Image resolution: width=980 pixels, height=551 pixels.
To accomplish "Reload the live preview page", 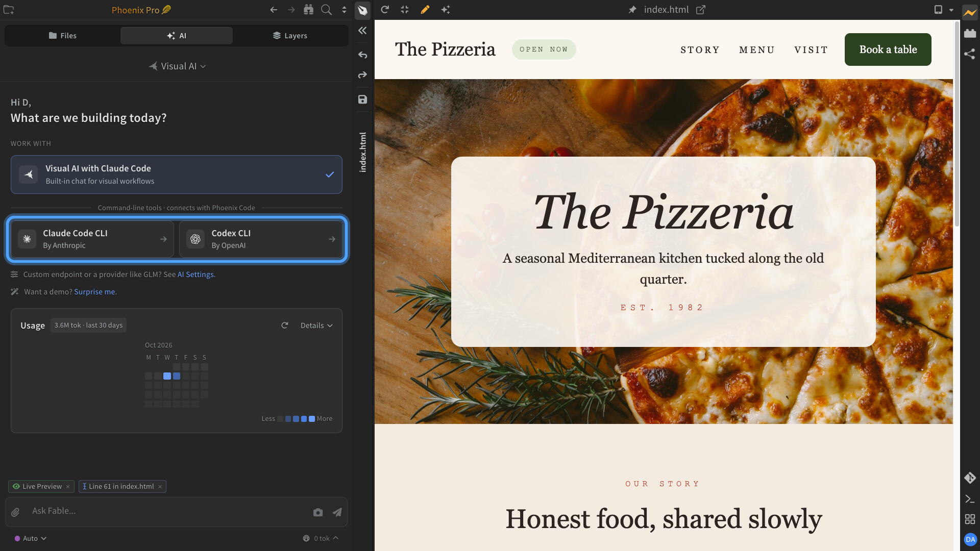I will [385, 10].
